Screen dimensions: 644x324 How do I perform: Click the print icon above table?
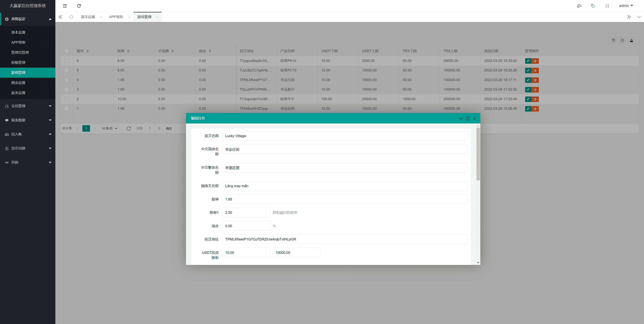pyautogui.click(x=622, y=40)
